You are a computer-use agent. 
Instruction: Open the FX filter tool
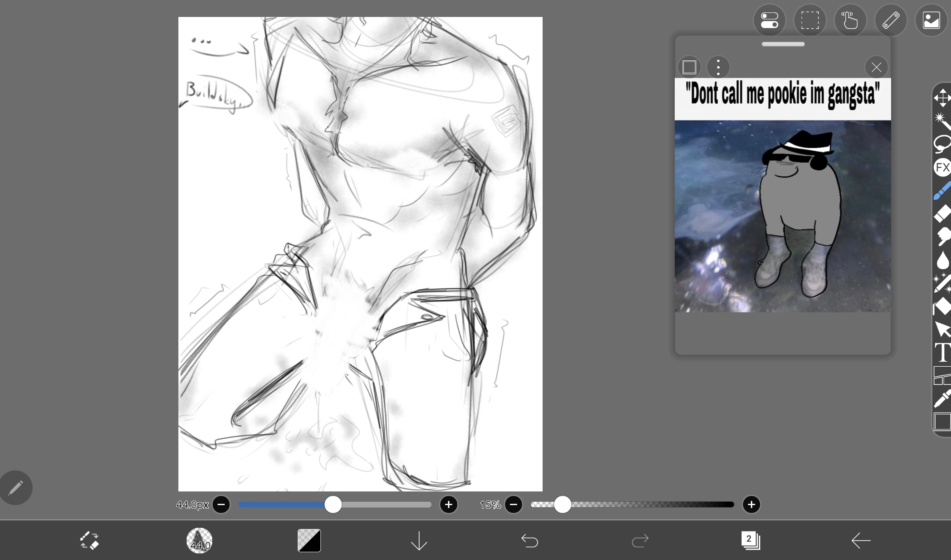point(942,168)
